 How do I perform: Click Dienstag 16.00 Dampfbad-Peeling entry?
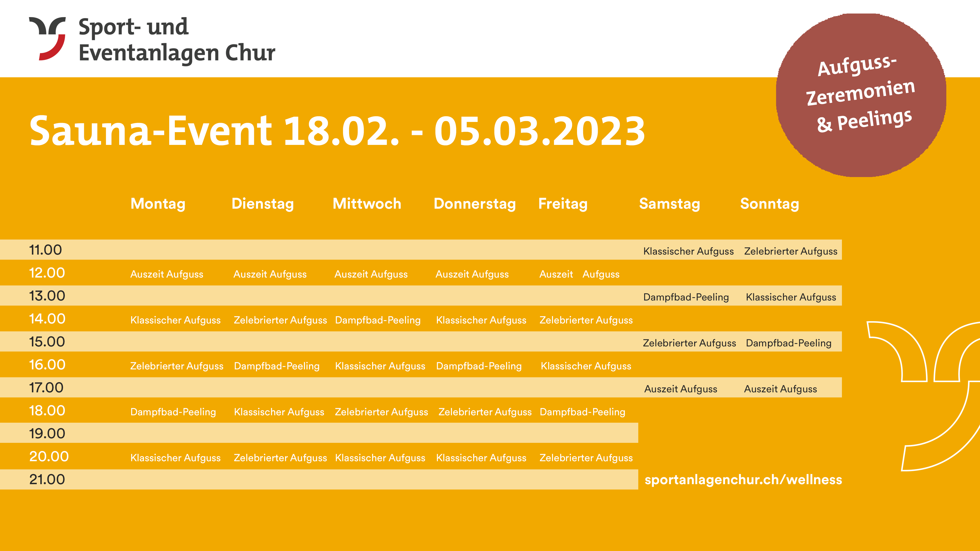pos(277,366)
